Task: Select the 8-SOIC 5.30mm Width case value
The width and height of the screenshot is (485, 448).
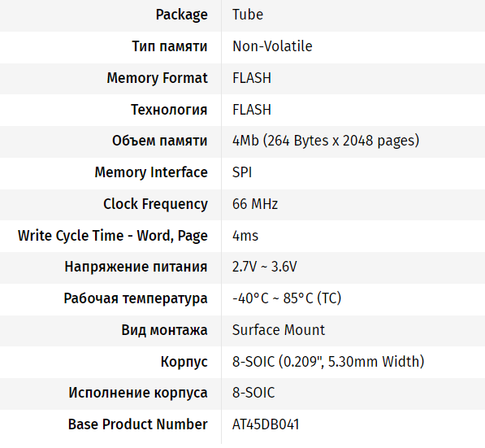Action: (328, 362)
